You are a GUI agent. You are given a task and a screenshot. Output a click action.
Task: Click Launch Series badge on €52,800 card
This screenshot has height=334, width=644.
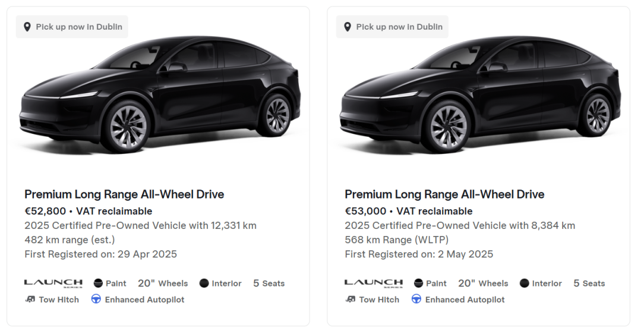pos(53,283)
